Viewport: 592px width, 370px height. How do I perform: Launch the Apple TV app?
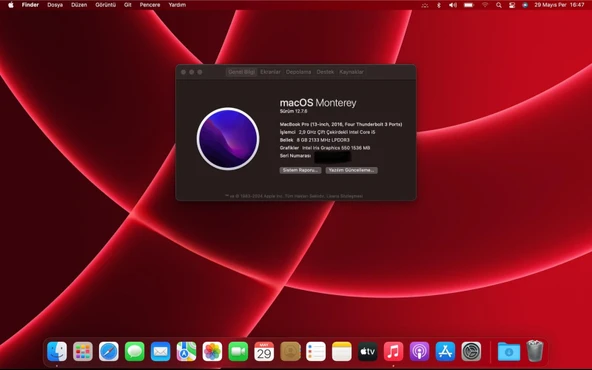(x=367, y=352)
